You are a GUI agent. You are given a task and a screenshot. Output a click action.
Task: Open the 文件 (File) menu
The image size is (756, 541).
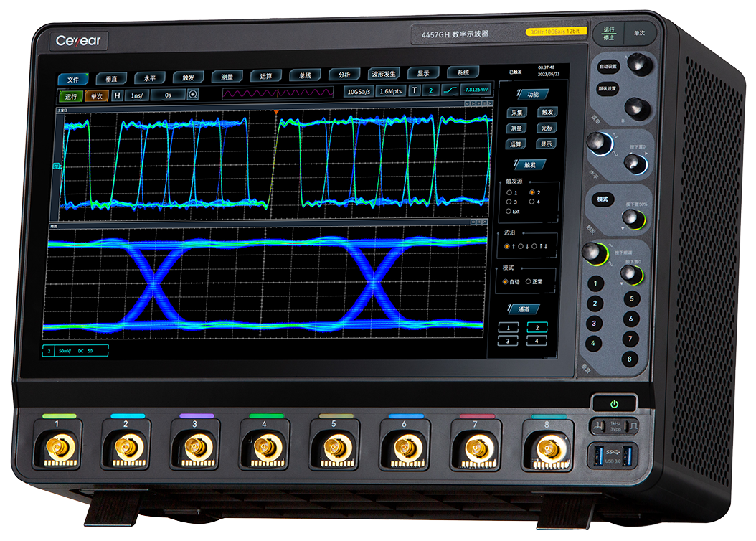click(73, 79)
